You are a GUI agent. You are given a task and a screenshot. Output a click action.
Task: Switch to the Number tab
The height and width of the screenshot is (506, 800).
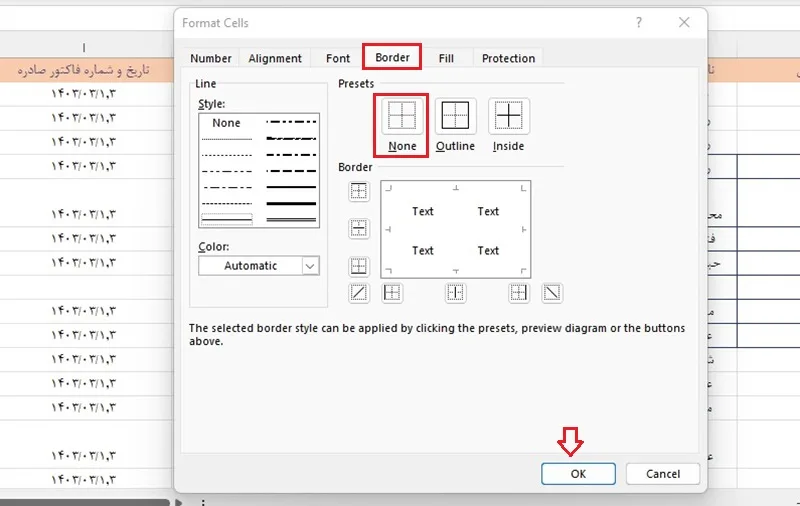211,58
